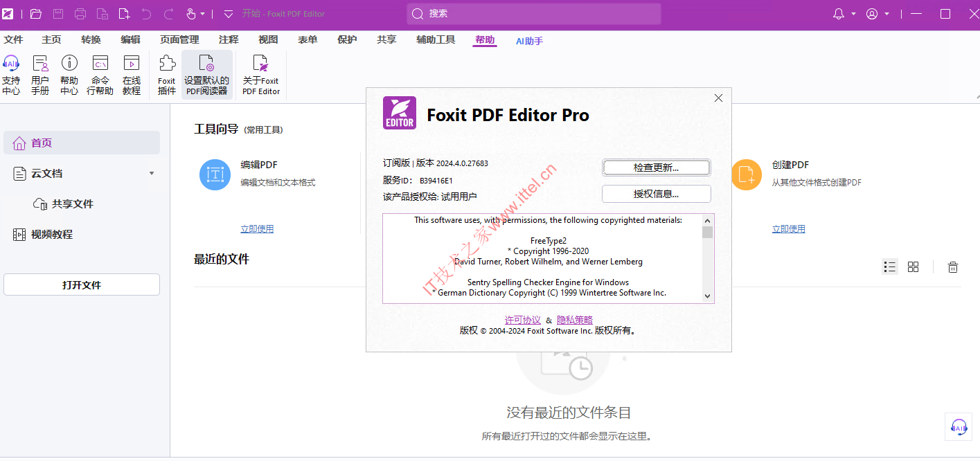
Task: Open the 隐私策略 link
Action: pyautogui.click(x=575, y=320)
